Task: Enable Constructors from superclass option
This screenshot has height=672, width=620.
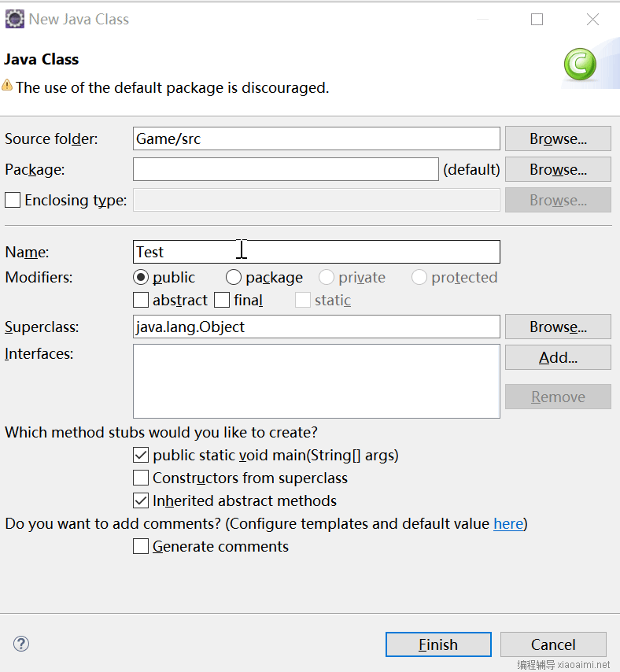Action: [141, 478]
